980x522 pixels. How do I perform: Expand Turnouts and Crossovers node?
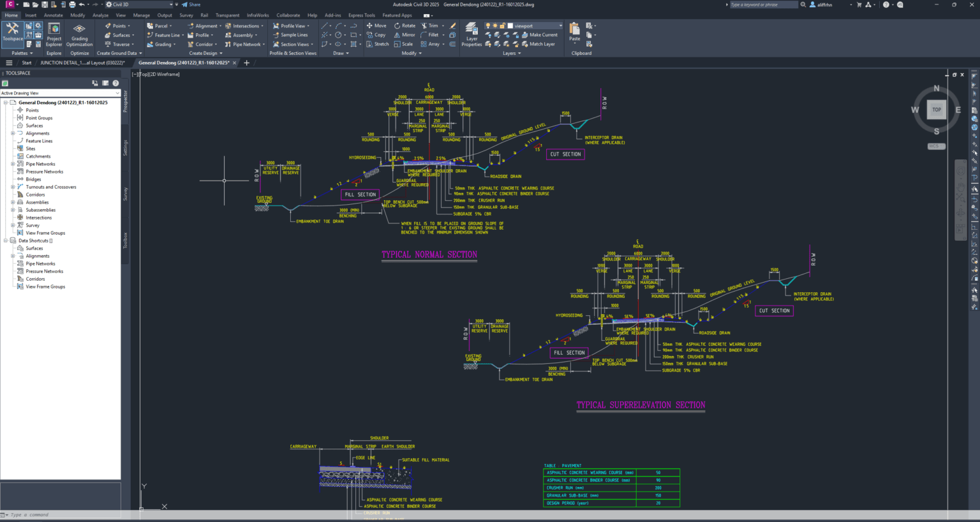pos(13,187)
